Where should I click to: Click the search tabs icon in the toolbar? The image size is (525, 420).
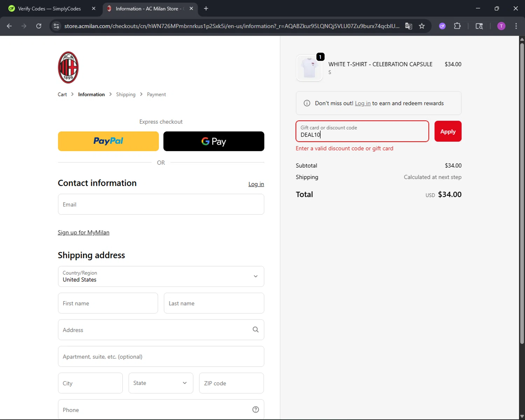[x=479, y=26]
